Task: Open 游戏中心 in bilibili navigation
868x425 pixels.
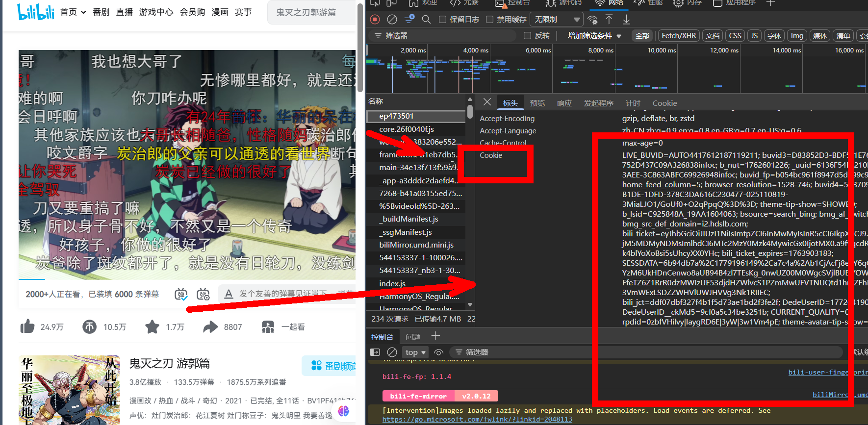Action: pyautogui.click(x=156, y=12)
